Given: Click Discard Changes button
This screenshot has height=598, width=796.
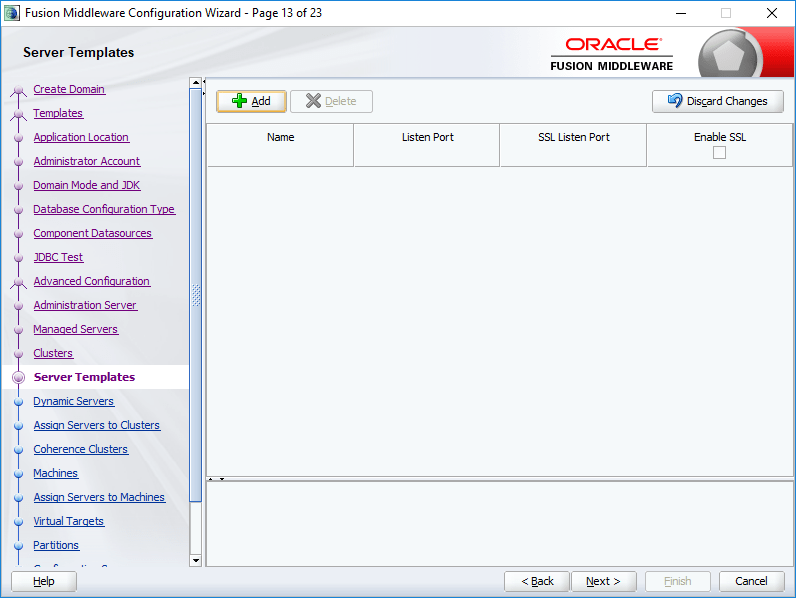Looking at the screenshot, I should (718, 101).
